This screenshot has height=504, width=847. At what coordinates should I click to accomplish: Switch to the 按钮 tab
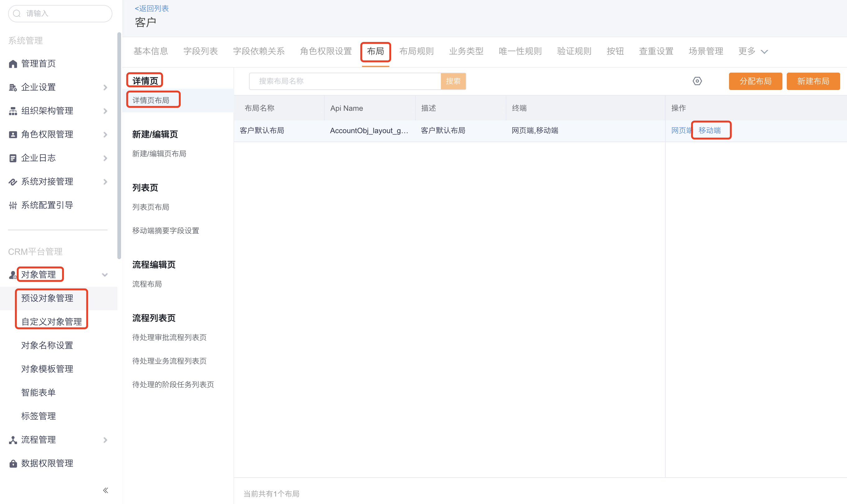(615, 51)
